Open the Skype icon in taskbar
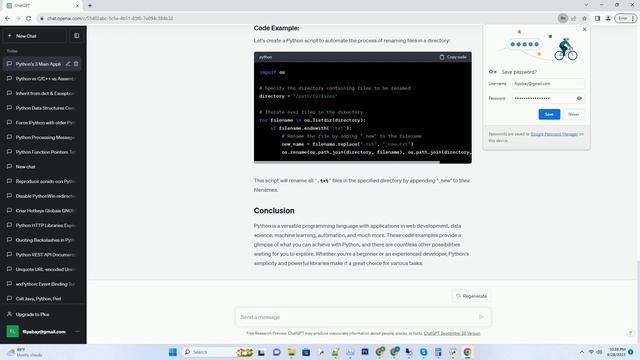This screenshot has height=360, width=640. click(x=423, y=352)
